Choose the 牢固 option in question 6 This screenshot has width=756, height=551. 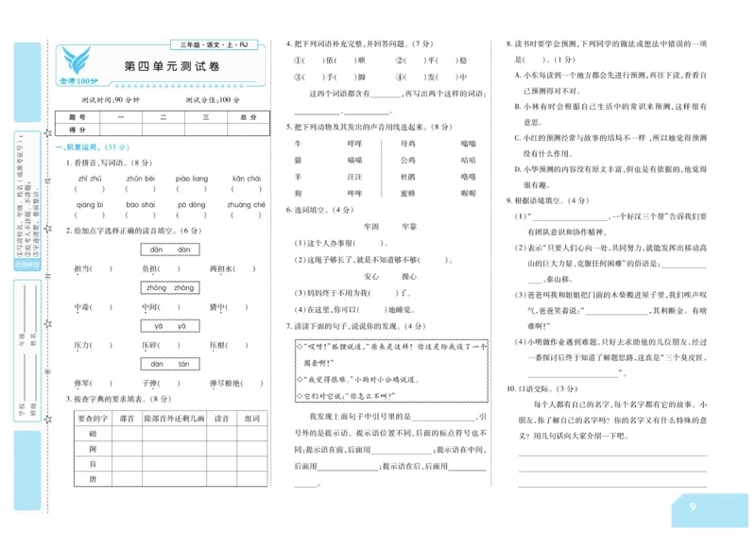[369, 224]
